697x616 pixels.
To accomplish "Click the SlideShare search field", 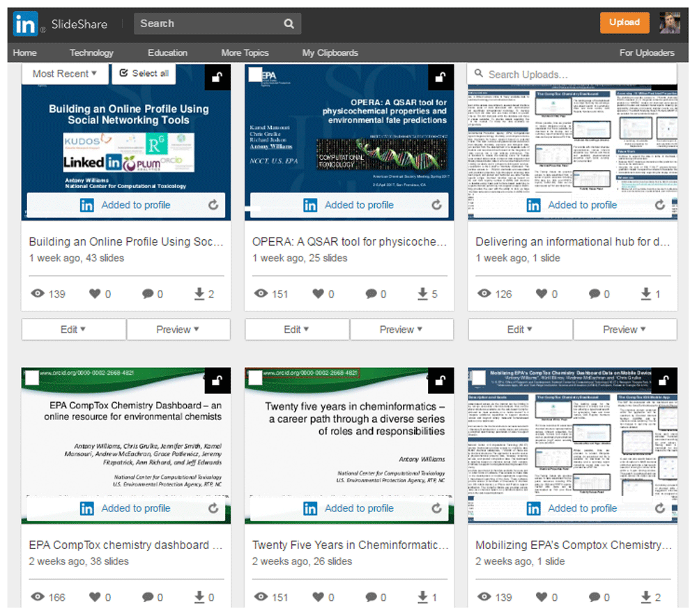I will tap(217, 24).
